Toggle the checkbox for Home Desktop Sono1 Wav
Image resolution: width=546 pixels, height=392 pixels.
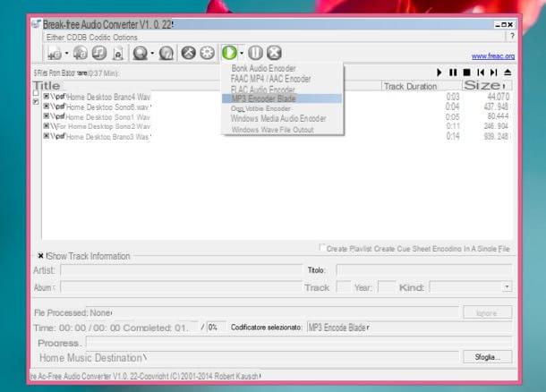click(x=47, y=116)
